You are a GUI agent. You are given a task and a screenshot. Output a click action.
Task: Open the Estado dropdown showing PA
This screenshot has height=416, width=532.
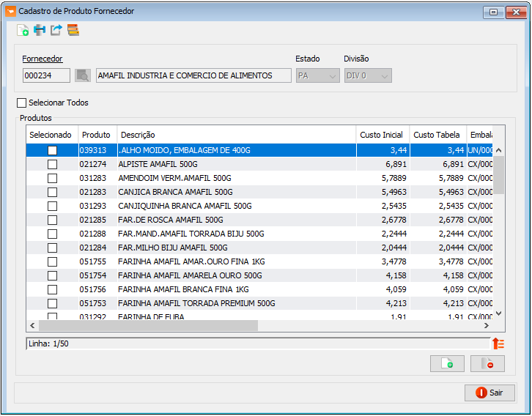click(x=317, y=75)
